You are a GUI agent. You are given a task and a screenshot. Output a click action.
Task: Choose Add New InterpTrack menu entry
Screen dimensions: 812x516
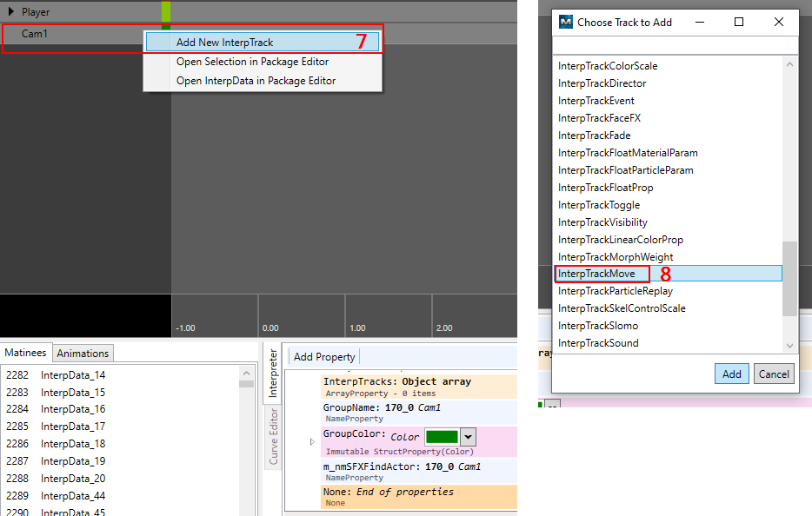click(263, 43)
